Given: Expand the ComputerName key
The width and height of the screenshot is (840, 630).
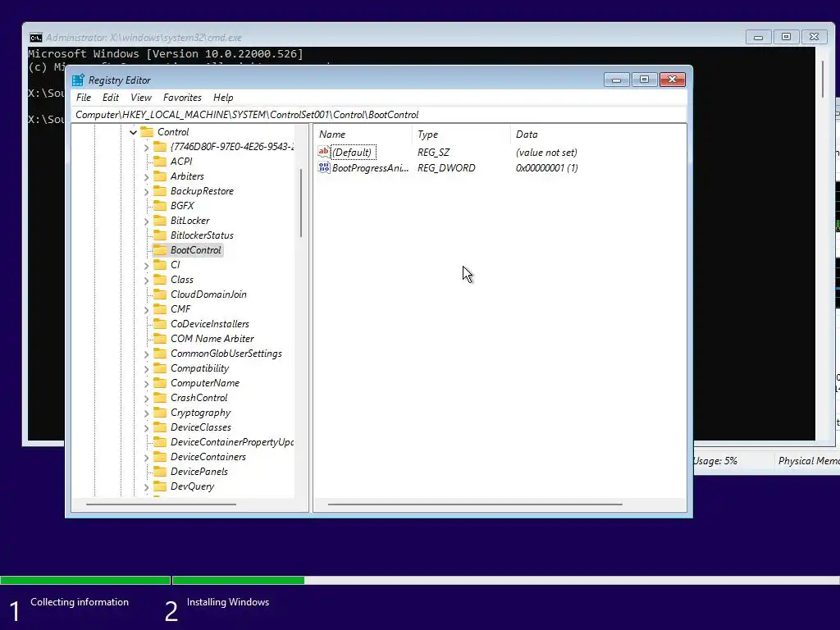Looking at the screenshot, I should tap(146, 383).
